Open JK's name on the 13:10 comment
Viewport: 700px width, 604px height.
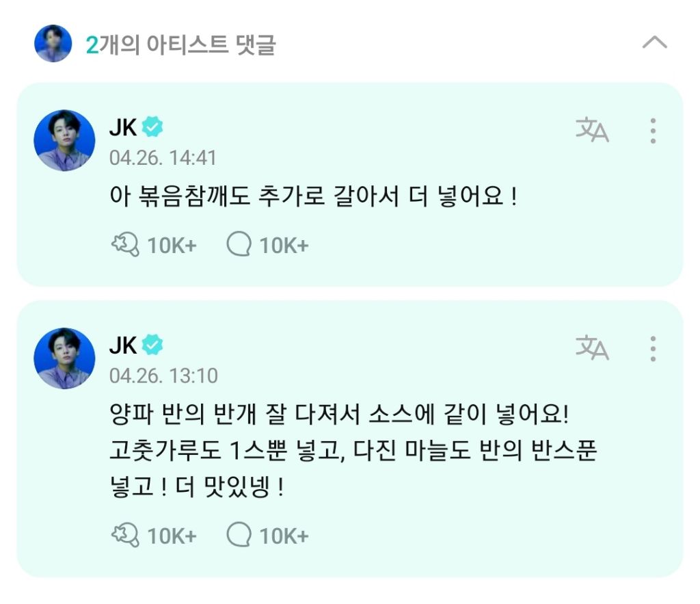pos(123,345)
